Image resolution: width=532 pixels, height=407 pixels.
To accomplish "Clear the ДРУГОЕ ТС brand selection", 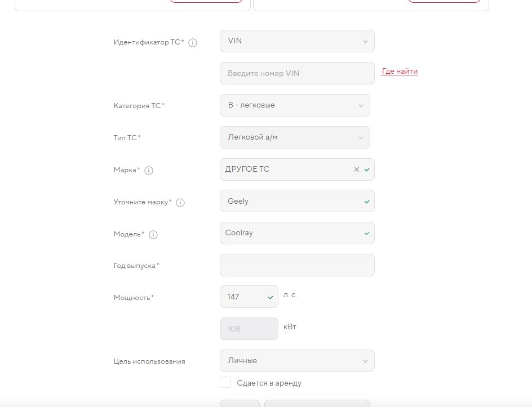I will click(x=356, y=169).
